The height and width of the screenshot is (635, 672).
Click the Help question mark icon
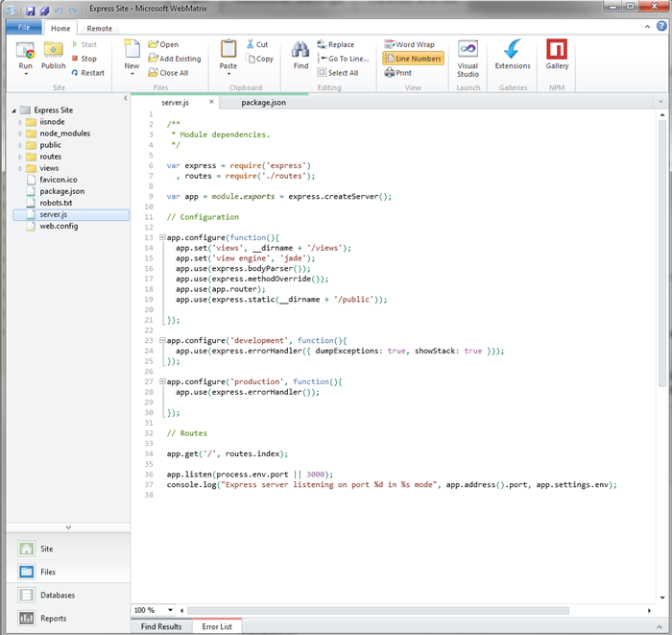point(661,26)
